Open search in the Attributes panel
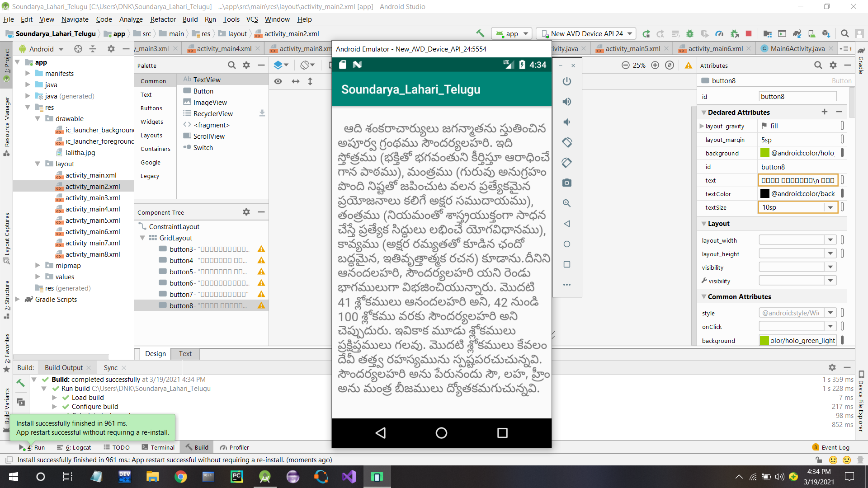 tap(818, 65)
